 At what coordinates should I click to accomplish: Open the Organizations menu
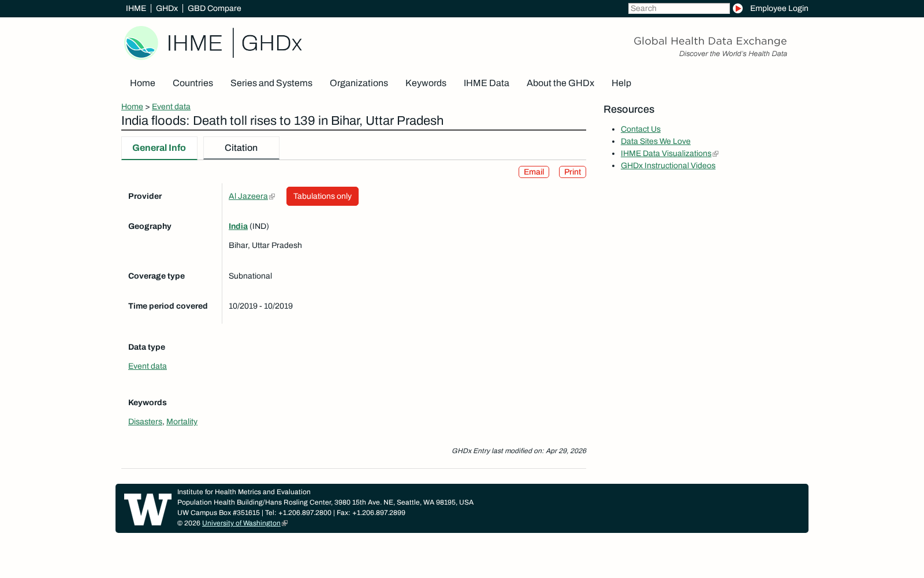[359, 83]
